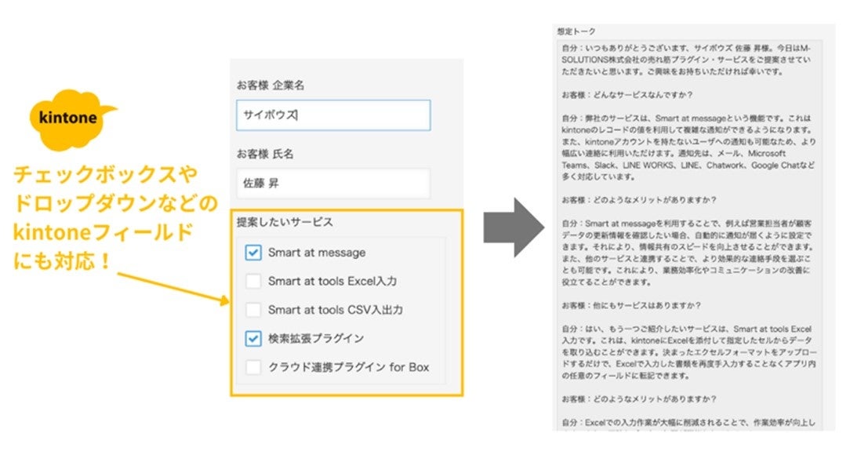Click the クラウド連携プラグイン for Box label text

(349, 367)
